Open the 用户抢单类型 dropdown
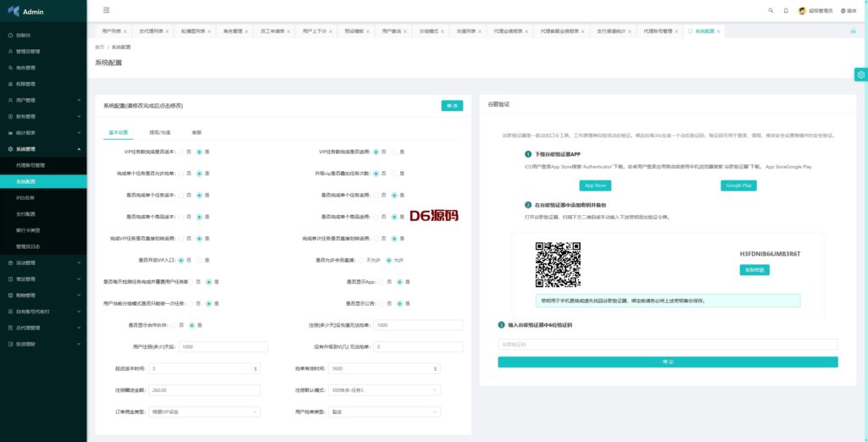This screenshot has width=868, height=442. (x=384, y=412)
